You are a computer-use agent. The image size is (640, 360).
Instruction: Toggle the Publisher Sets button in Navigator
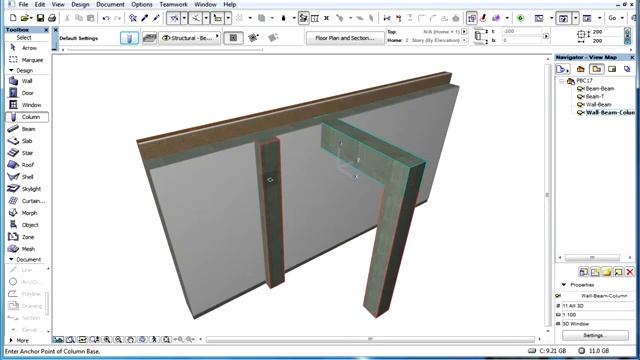pos(627,69)
